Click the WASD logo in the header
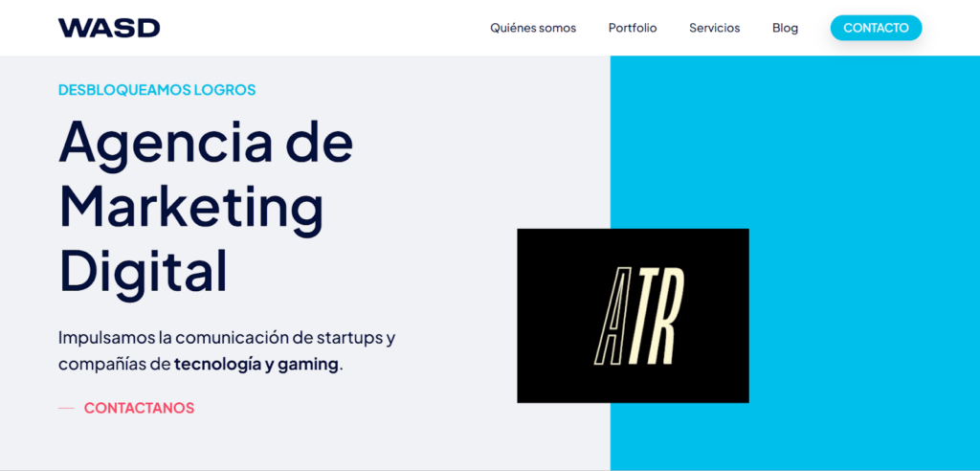 click(x=108, y=28)
